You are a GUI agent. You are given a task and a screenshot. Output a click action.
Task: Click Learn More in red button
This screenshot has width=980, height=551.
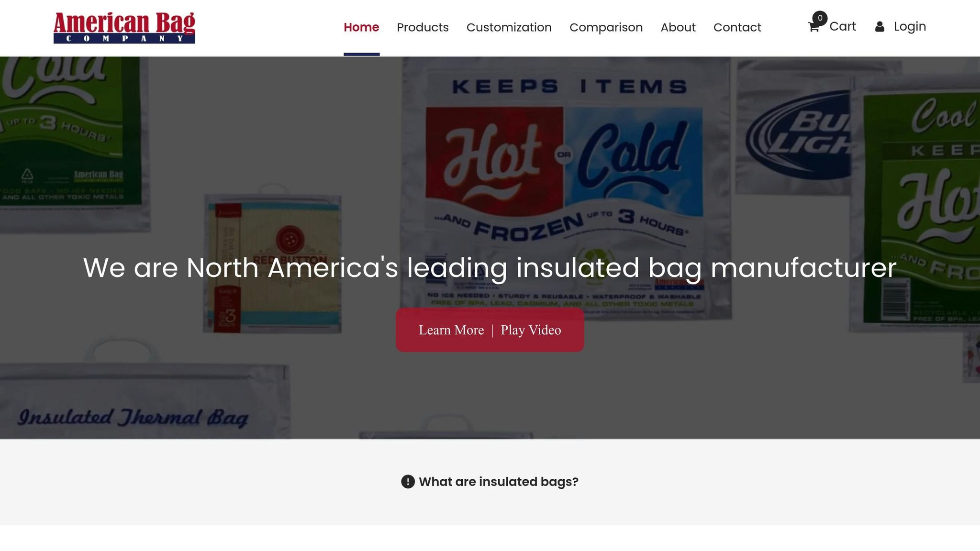[451, 330]
